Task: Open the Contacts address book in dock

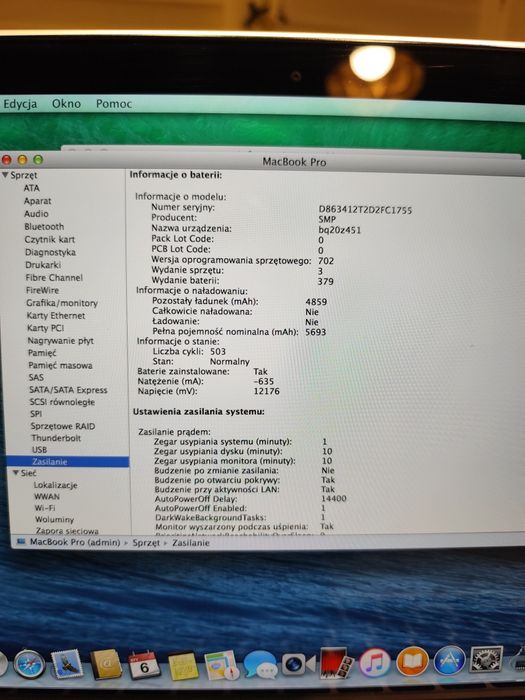Action: coord(106,664)
